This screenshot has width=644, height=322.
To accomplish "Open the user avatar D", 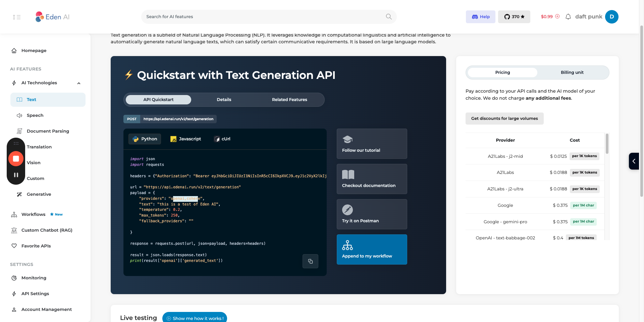I will (612, 17).
